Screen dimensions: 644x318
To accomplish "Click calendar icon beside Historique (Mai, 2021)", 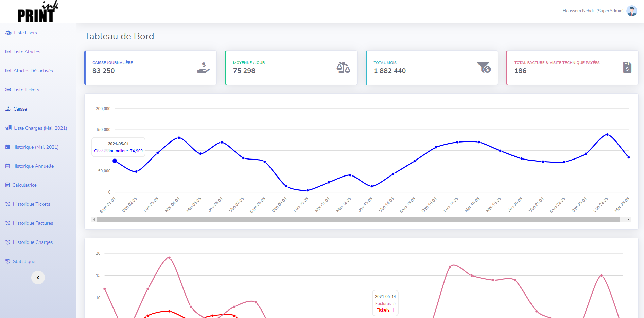I will [x=7, y=147].
